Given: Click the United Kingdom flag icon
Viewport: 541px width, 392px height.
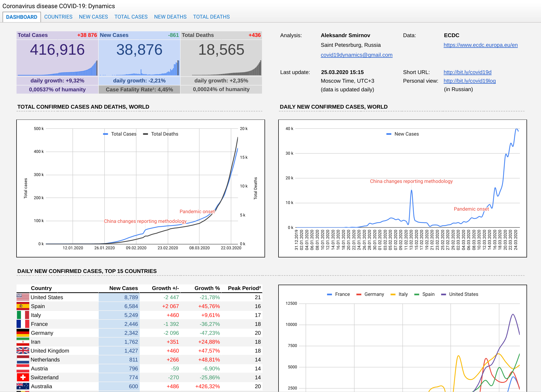Looking at the screenshot, I should (23, 351).
